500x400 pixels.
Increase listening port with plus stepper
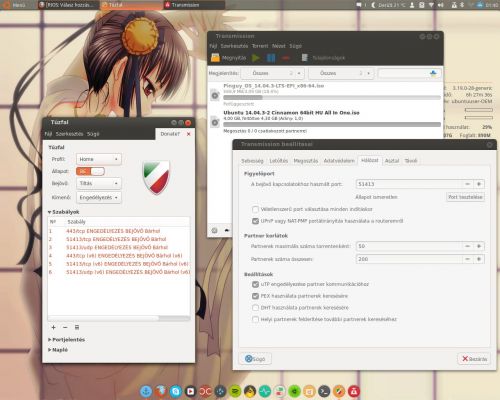coord(479,184)
